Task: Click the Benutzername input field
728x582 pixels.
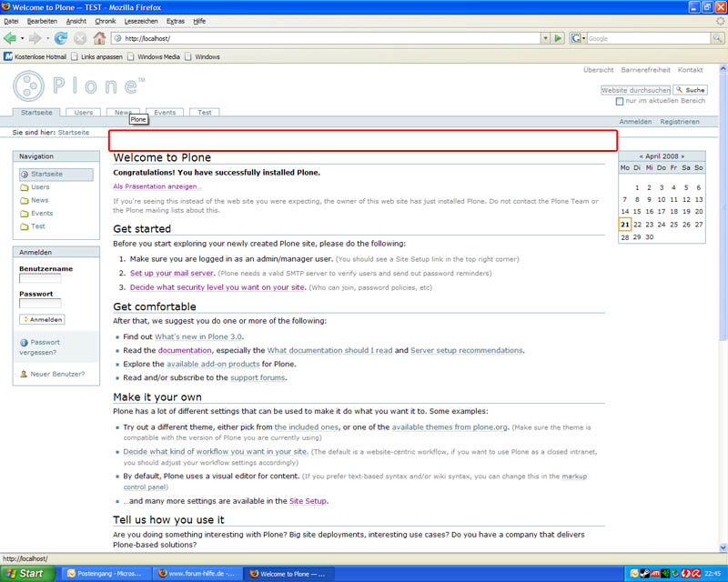Action: [x=40, y=279]
